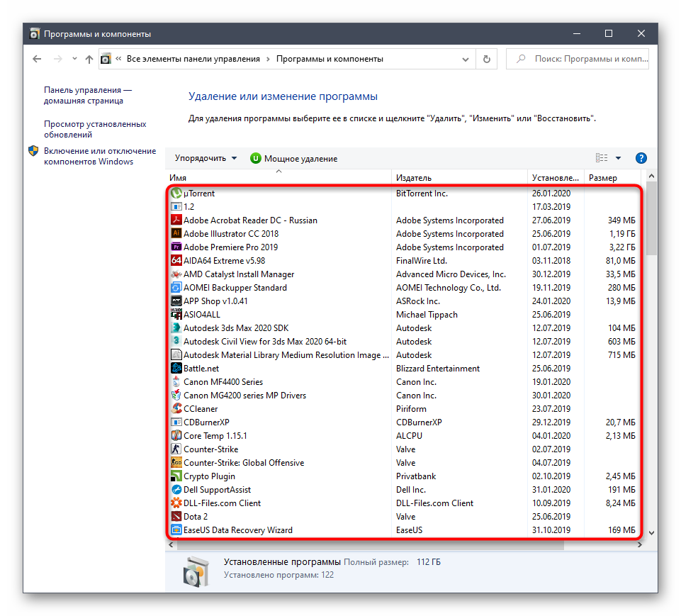The width and height of the screenshot is (681, 616).
Task: Click the CCleaner program icon
Action: [177, 409]
